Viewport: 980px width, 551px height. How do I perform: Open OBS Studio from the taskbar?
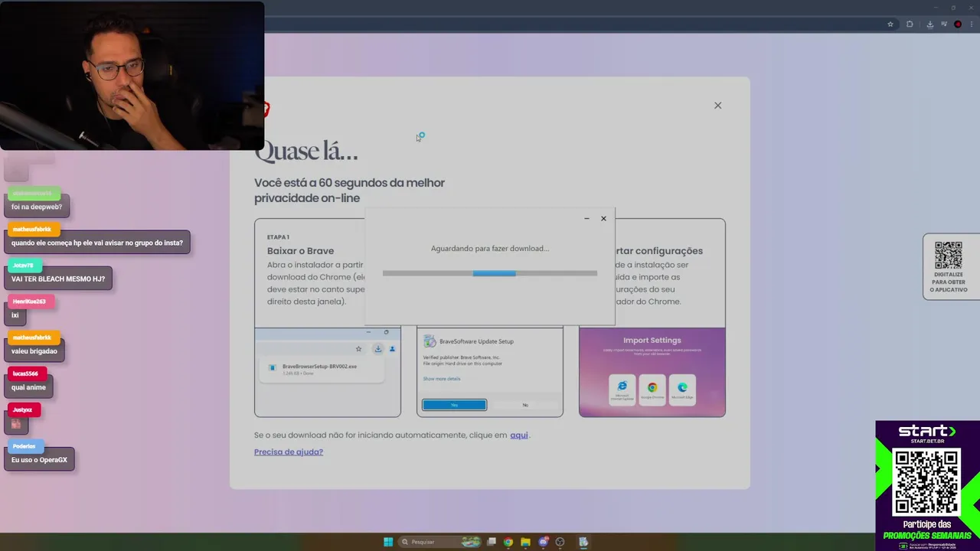click(x=560, y=542)
